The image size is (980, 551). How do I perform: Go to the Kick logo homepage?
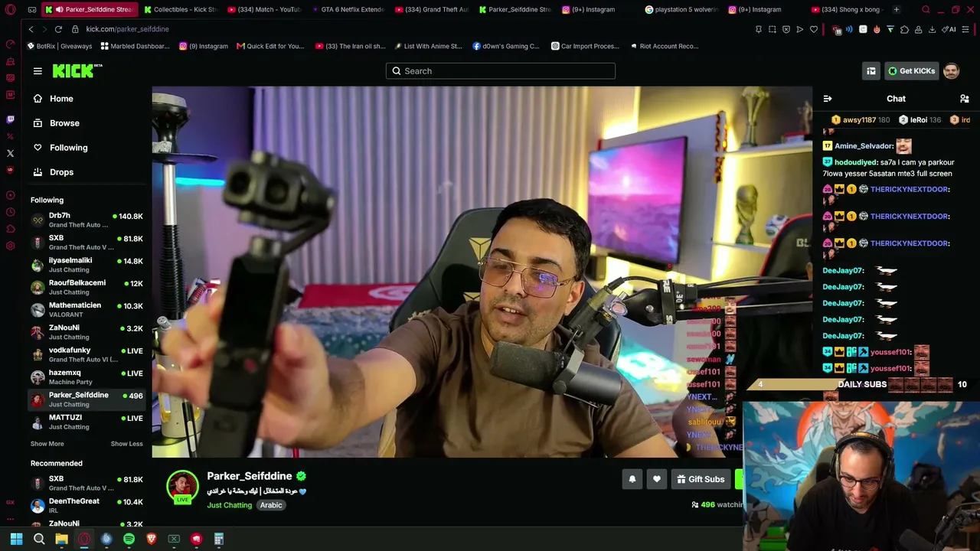tap(77, 71)
